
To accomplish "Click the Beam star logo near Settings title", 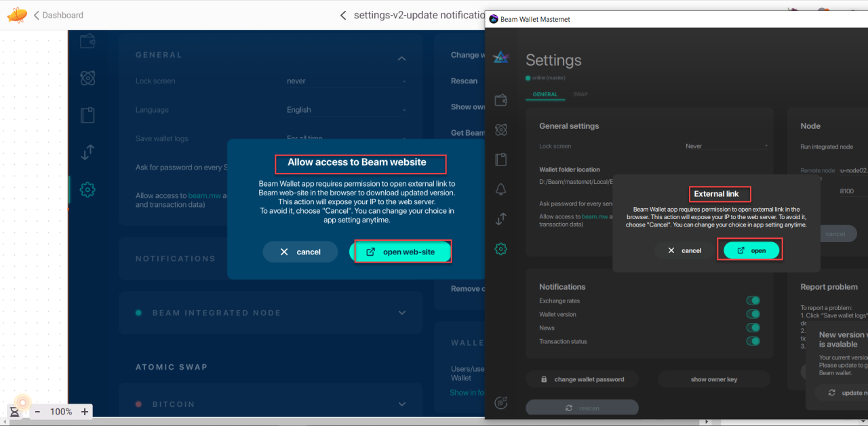I will [500, 58].
